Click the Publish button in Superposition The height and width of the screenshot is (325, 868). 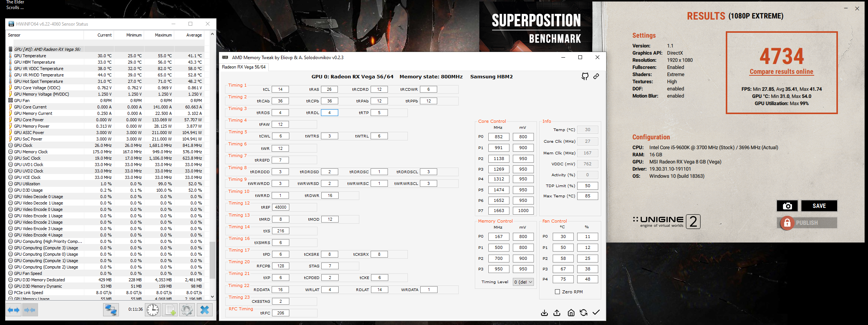click(x=807, y=223)
